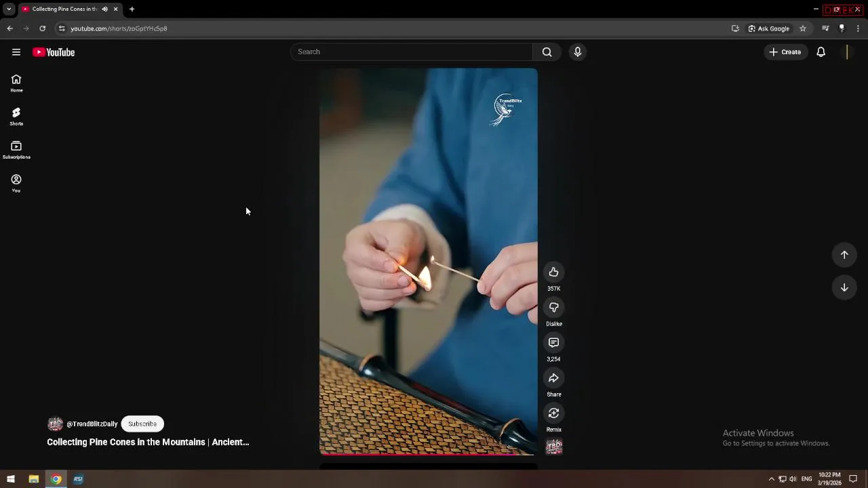The image size is (868, 488).
Task: Click the Create button
Action: tap(785, 52)
